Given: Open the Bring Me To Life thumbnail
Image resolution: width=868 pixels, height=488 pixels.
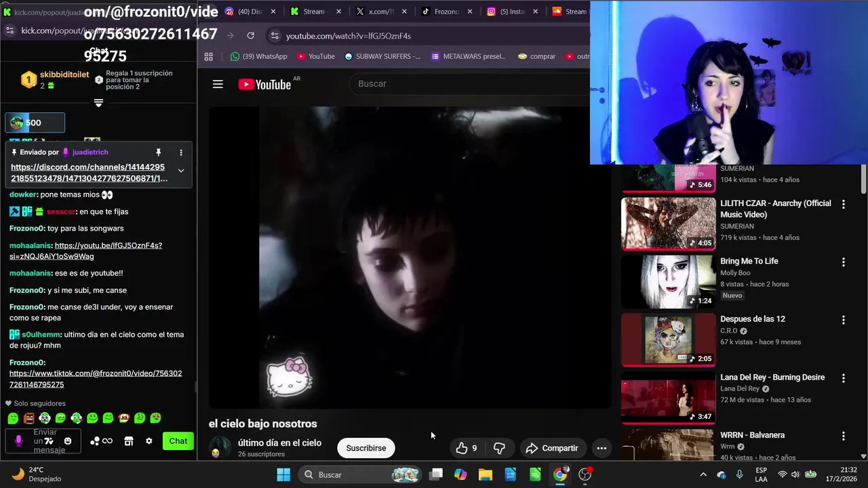Looking at the screenshot, I should coord(669,281).
